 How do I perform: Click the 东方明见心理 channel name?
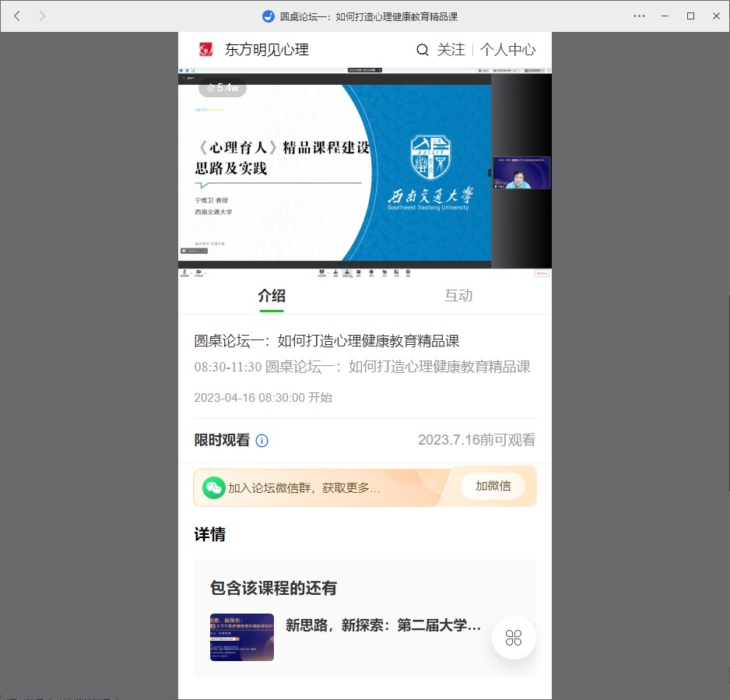tap(267, 50)
